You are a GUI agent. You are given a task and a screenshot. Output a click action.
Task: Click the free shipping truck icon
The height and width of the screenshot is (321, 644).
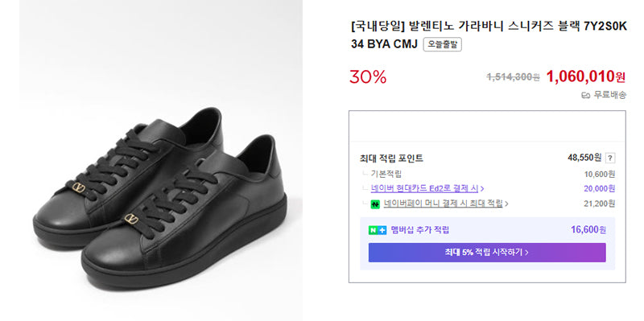(x=586, y=95)
